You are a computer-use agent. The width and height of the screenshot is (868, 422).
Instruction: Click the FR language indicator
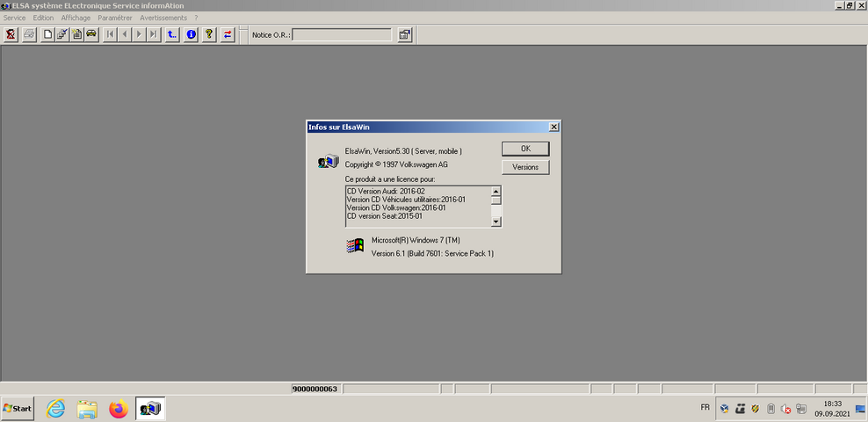(x=705, y=407)
